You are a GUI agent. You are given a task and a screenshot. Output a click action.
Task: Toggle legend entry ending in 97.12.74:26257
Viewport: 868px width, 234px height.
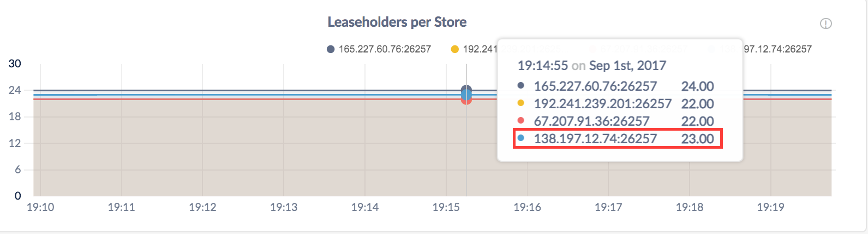[x=777, y=49]
